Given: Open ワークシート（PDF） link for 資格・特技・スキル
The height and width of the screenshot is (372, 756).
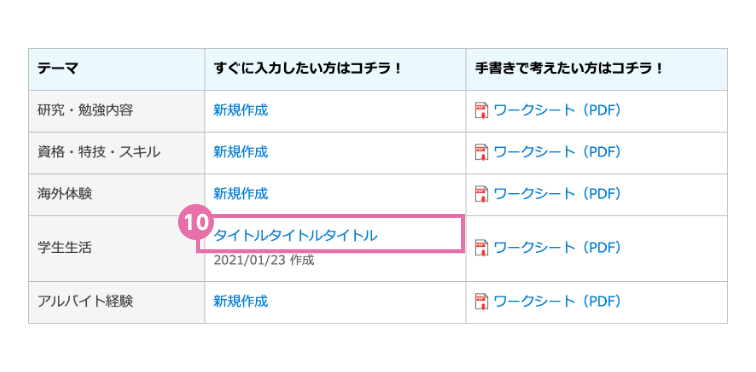Looking at the screenshot, I should [557, 152].
